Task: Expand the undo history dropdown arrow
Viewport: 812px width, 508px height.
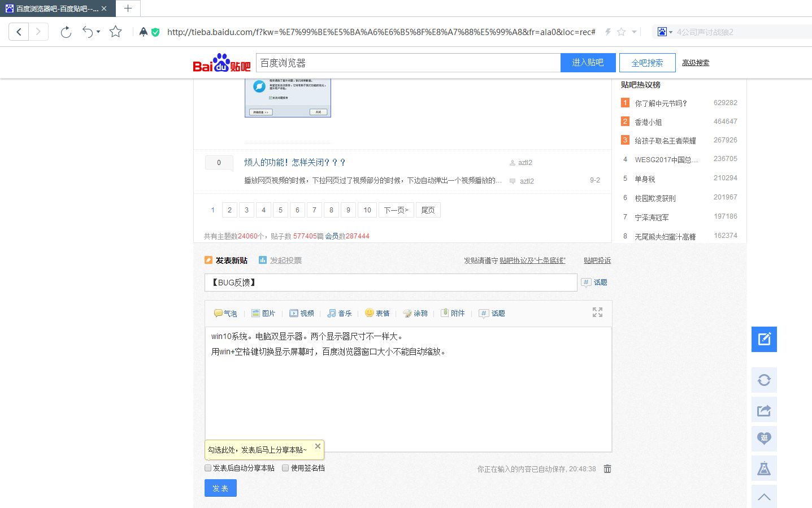Action: tap(98, 32)
